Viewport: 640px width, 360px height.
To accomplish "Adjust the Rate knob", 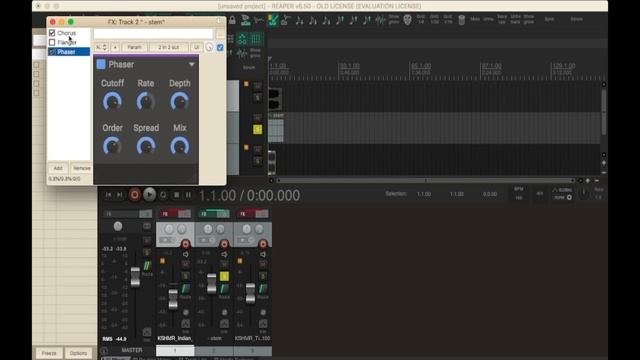I will tap(146, 101).
